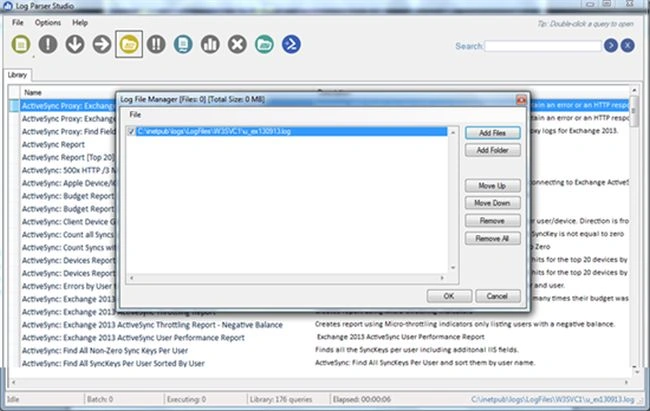Open the File menu
This screenshot has height=411, width=650.
[17, 22]
